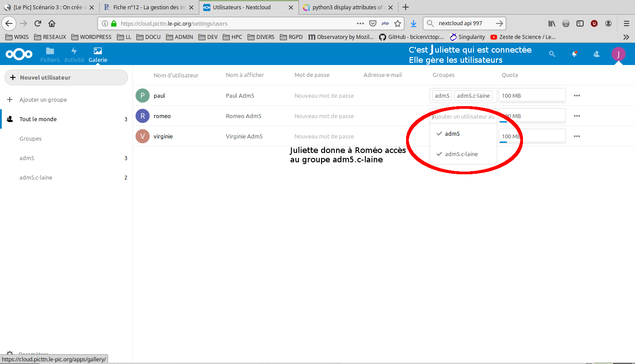Click the romeo group search input

click(463, 116)
